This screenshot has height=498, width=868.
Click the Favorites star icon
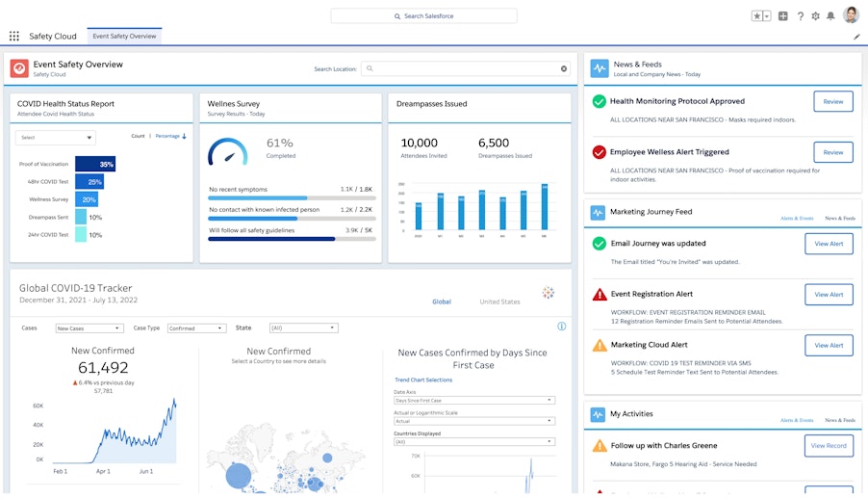click(x=756, y=16)
